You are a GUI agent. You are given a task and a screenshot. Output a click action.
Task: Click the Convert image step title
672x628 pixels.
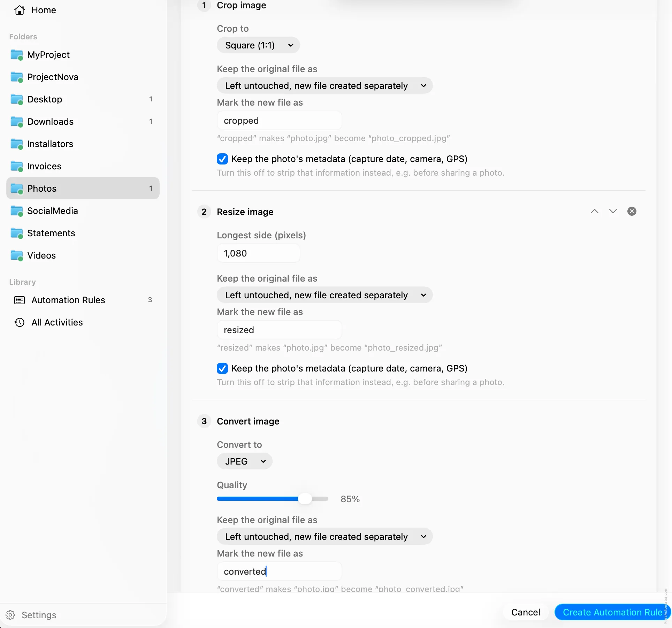[x=248, y=421]
